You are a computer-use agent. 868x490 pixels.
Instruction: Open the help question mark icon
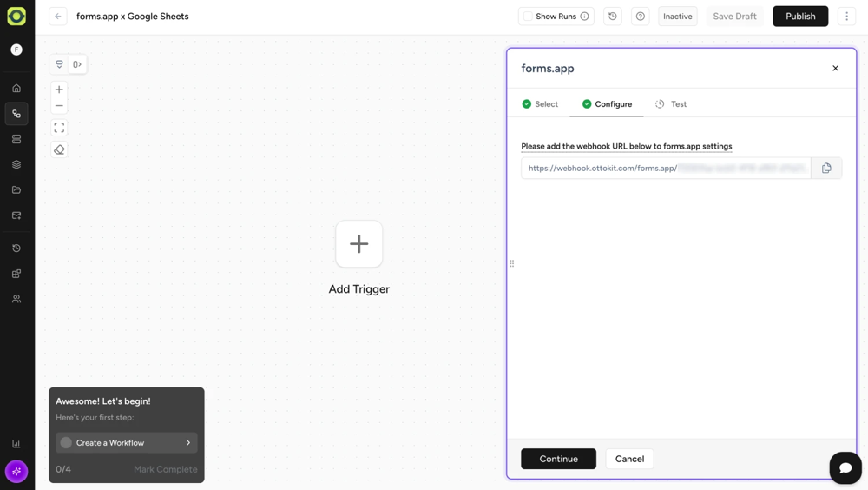click(x=641, y=17)
